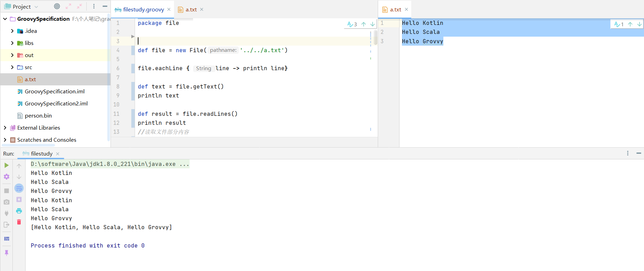Click the camera dump threads icon
The image size is (644, 271).
click(7, 202)
